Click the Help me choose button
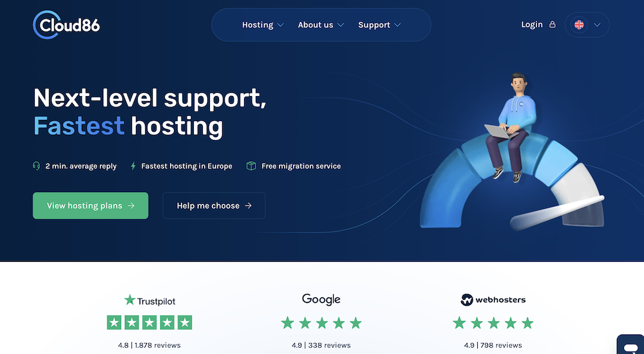The image size is (644, 354). click(x=214, y=206)
